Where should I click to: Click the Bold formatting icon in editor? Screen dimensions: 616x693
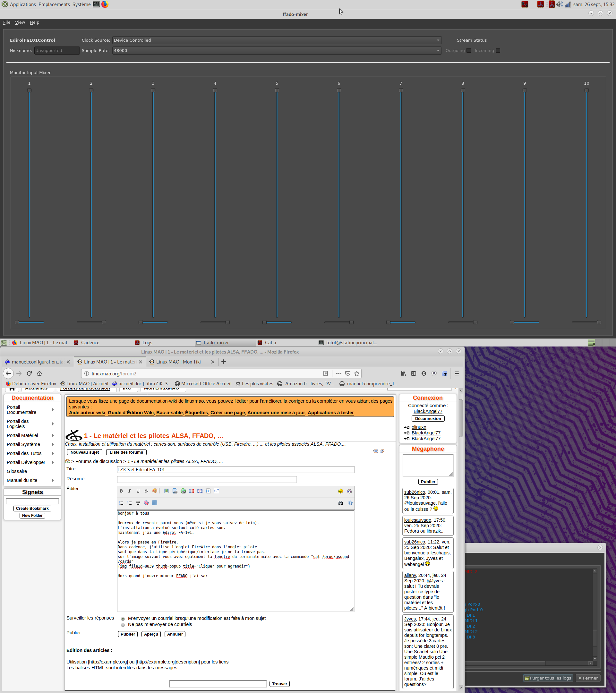click(121, 491)
